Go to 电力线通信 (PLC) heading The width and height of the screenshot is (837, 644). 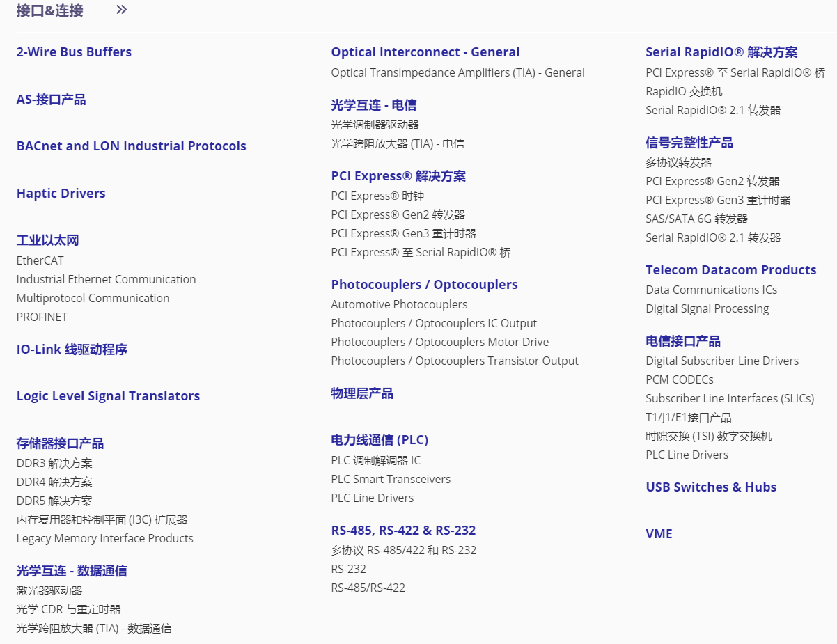(x=380, y=441)
